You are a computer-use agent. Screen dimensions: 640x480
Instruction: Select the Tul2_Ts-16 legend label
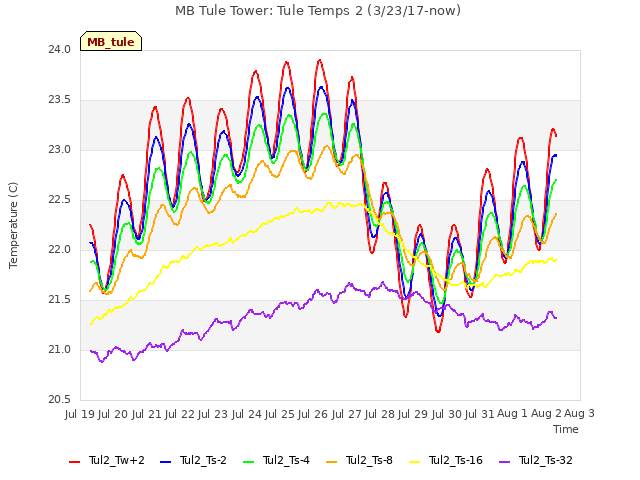tap(456, 460)
